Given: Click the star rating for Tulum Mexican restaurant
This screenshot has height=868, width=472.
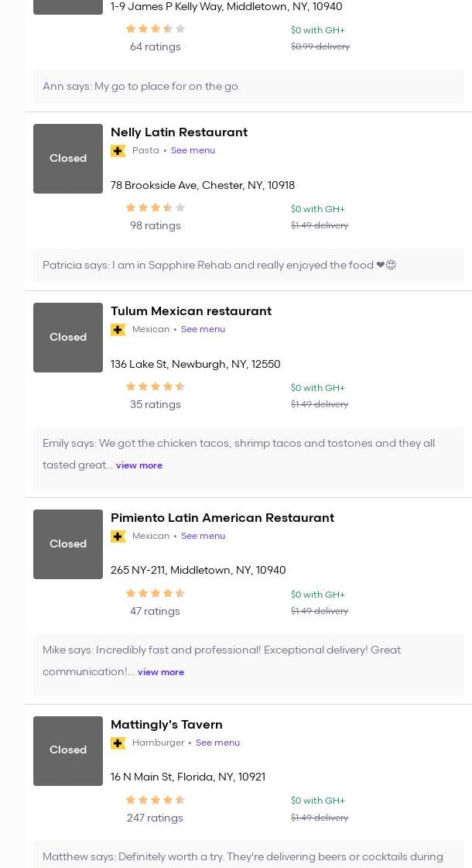Looking at the screenshot, I should (156, 386).
